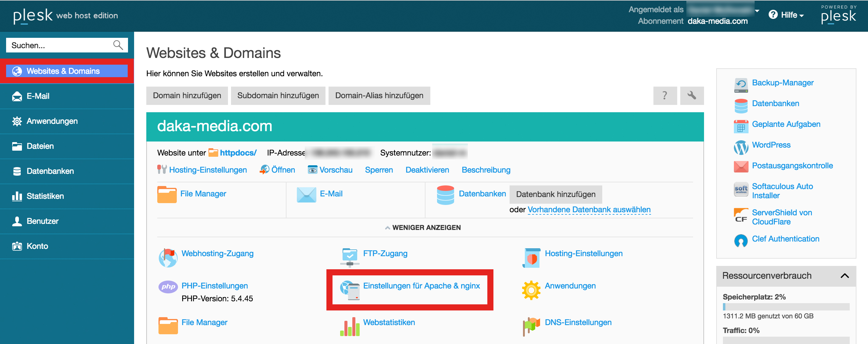The width and height of the screenshot is (868, 344).
Task: Collapse the Ressourcenverbrauch panel chevron
Action: pyautogui.click(x=845, y=276)
